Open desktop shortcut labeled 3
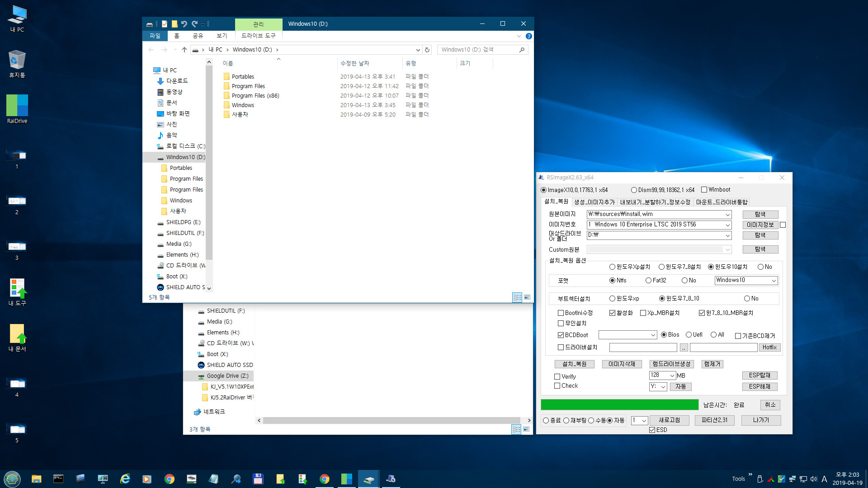 click(x=17, y=250)
